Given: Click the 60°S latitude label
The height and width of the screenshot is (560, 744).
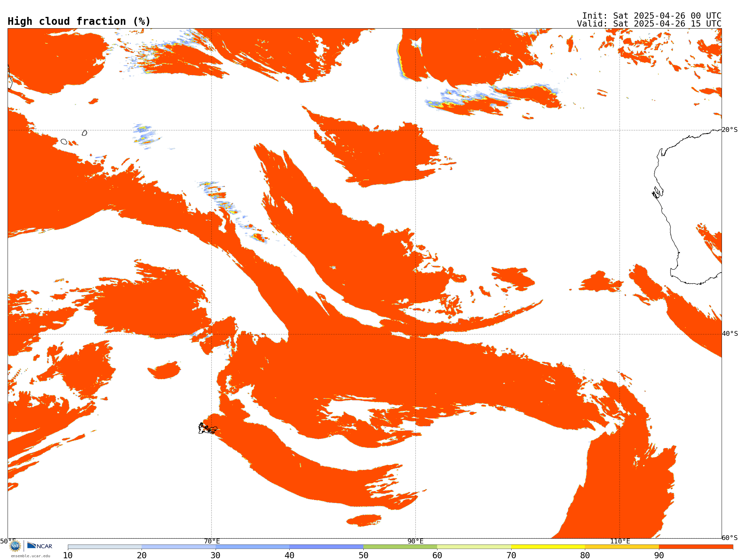Looking at the screenshot, I should tap(730, 538).
